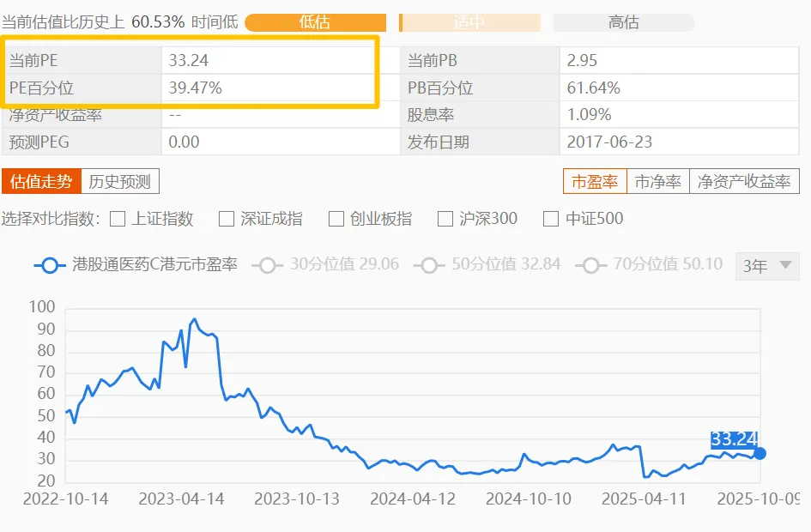The height and width of the screenshot is (532, 811).
Task: Open the 3年 time range dropdown
Action: pyautogui.click(x=767, y=266)
